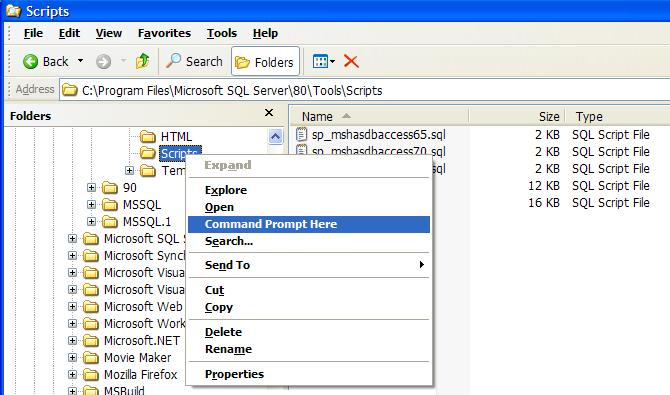This screenshot has width=670, height=395.
Task: Expand the Microsoft SQL folder node
Action: pos(72,239)
